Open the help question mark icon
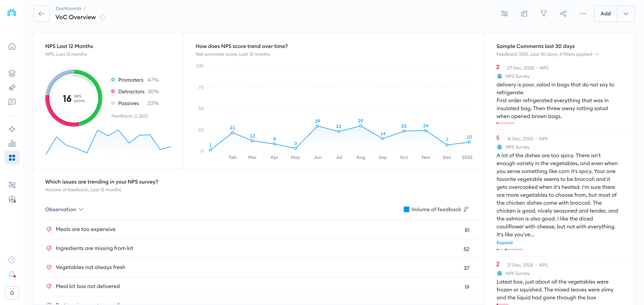The height and width of the screenshot is (305, 644). 12,260
